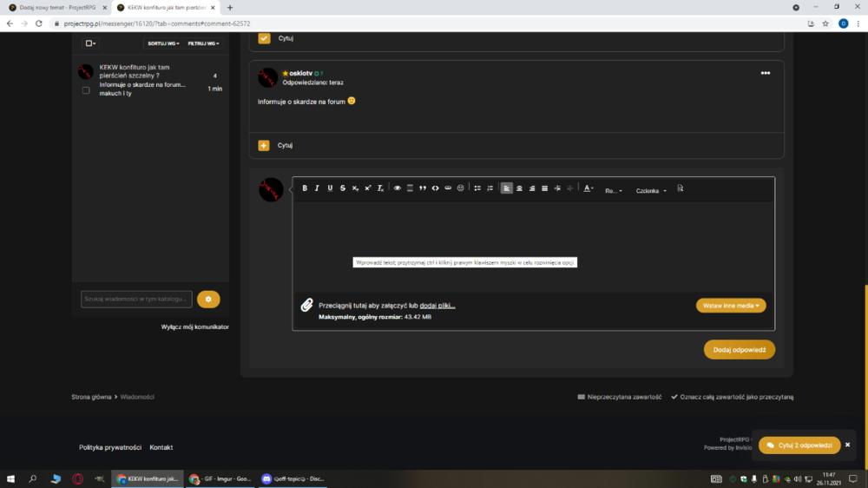Insert a code block
Screen dimensions: 868x488
[435, 188]
